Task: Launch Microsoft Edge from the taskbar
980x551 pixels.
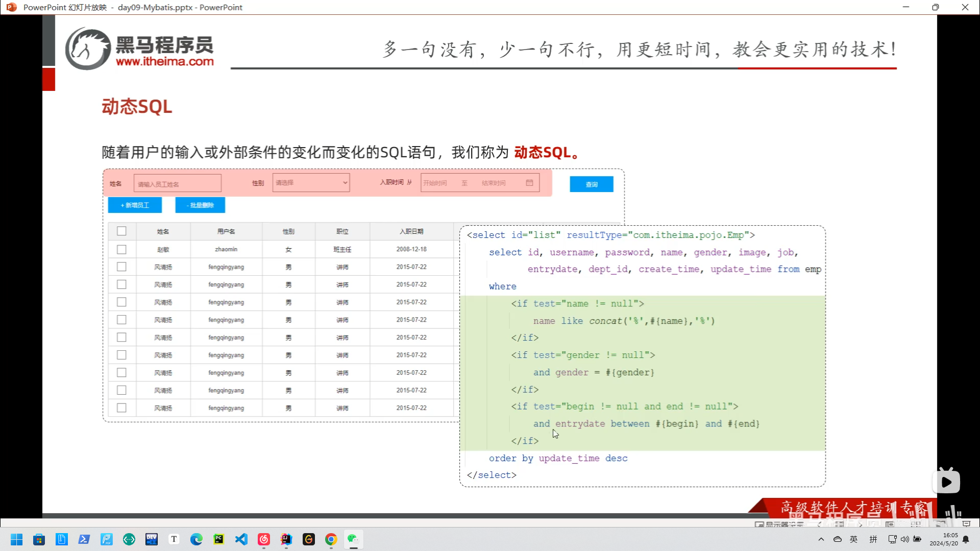Action: pos(197,539)
